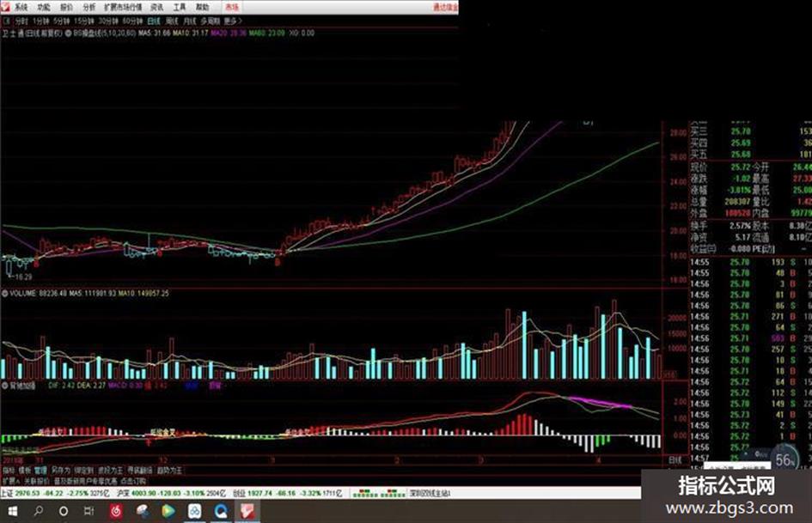Viewport: 812px width, 523px height.
Task: Select the 月线 monthly period tab
Action: [190, 21]
